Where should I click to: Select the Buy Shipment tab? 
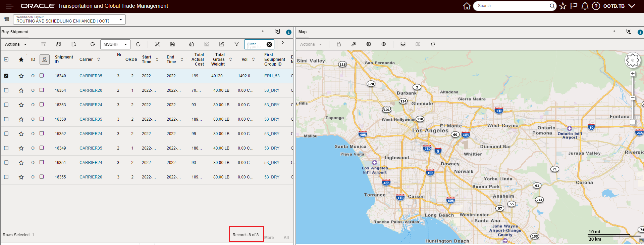(x=15, y=32)
